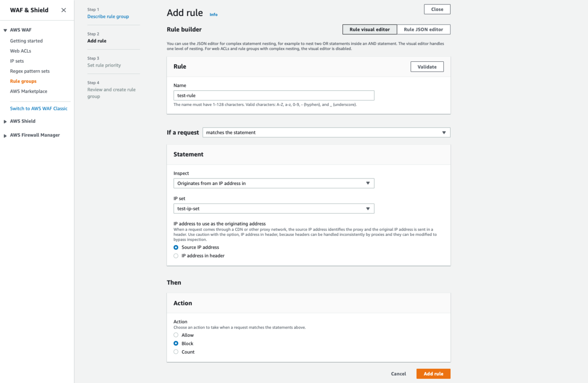This screenshot has width=588, height=383.
Task: Expand the AWS Firewall Manager section
Action: (x=5, y=135)
